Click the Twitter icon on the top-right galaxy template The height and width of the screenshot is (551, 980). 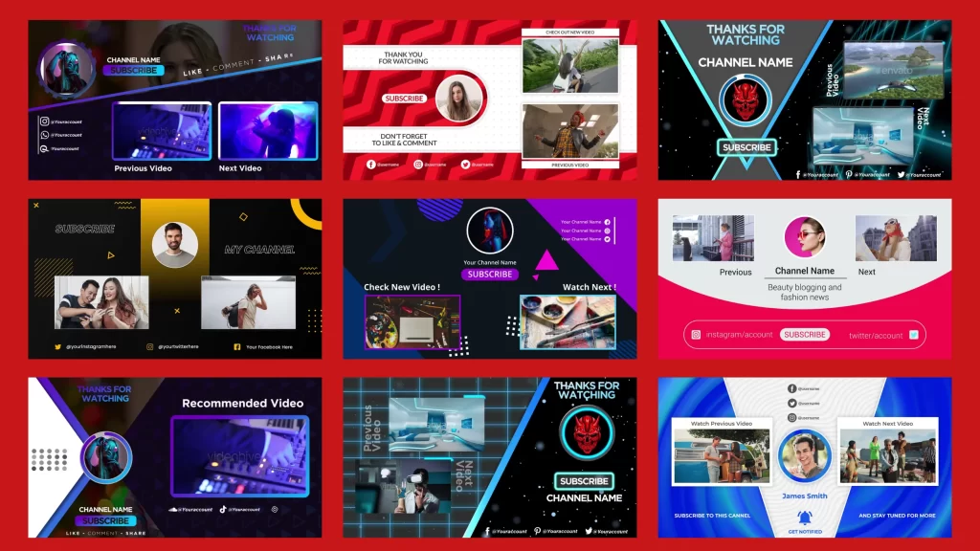pos(902,174)
